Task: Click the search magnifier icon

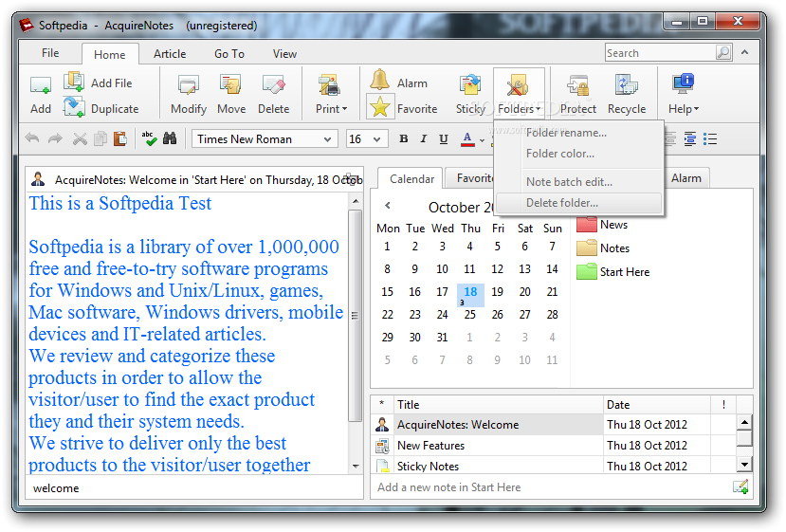Action: (x=723, y=52)
